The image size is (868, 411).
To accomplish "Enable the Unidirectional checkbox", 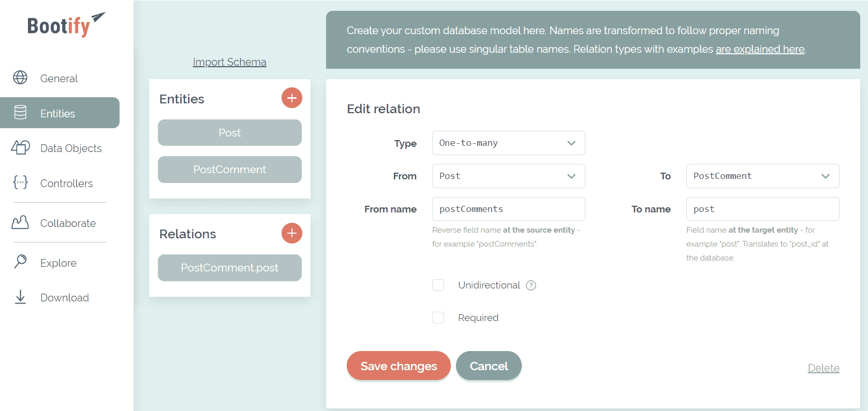I will point(438,285).
